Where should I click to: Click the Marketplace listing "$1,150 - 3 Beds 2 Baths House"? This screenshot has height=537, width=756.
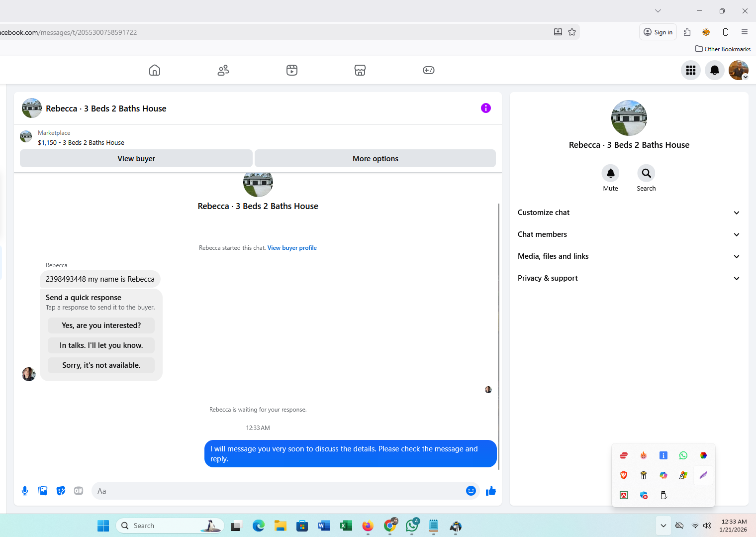pyautogui.click(x=81, y=142)
